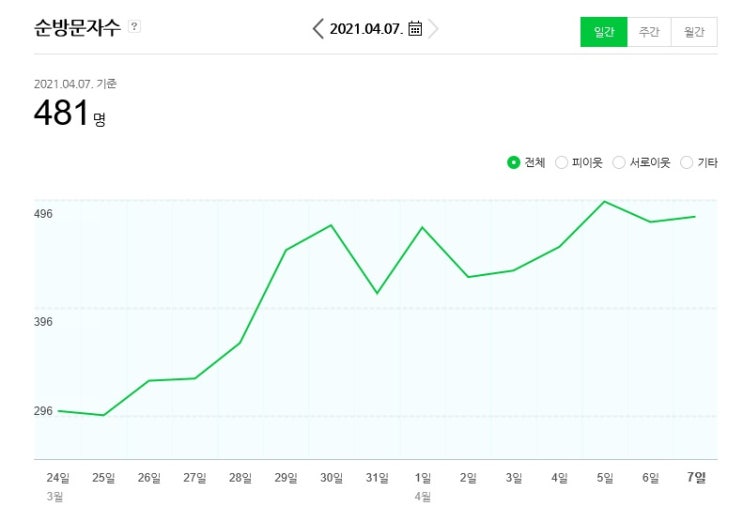The image size is (743, 506).
Task: Click the bold 7일 axis label
Action: pos(696,477)
